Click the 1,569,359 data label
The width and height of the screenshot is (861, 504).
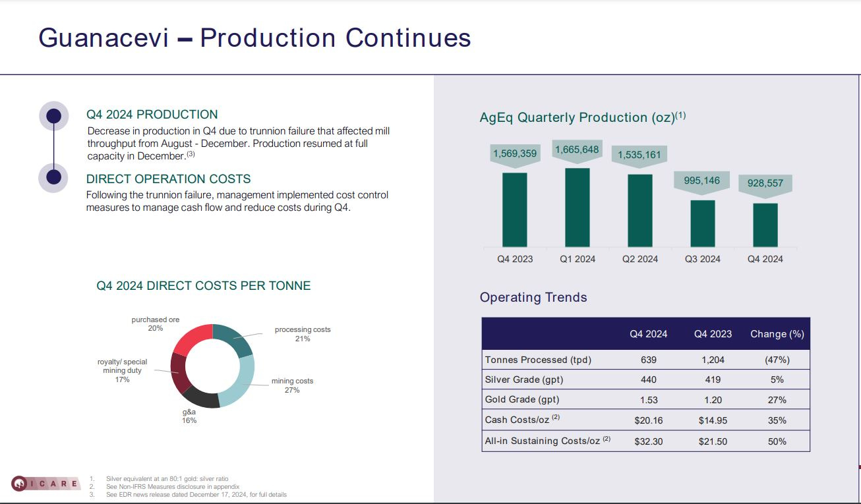coord(515,154)
